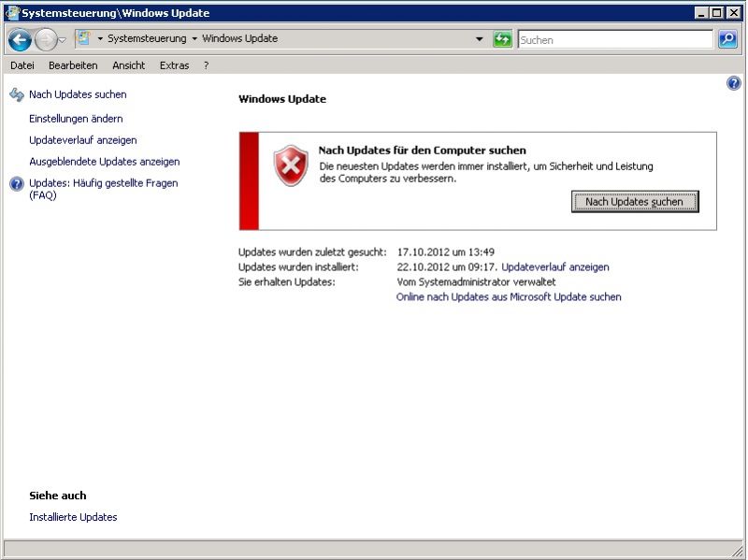748x560 pixels.
Task: Click the red shield error icon
Action: (290, 165)
